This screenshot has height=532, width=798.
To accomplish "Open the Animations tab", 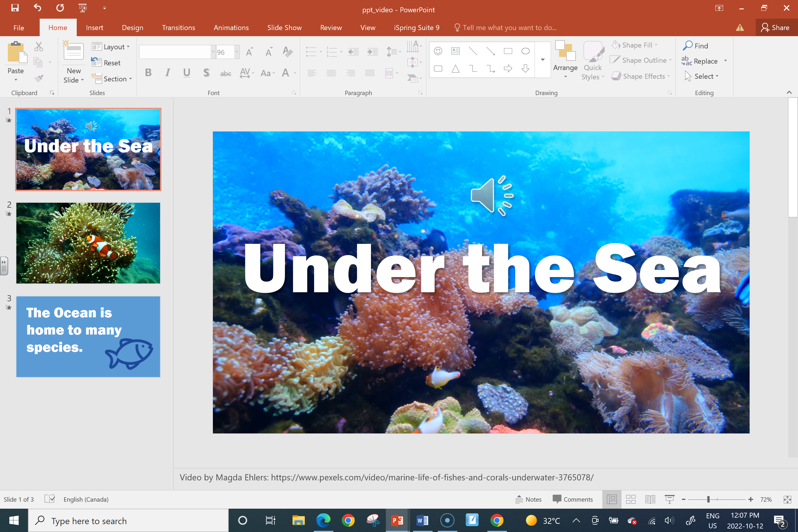I will point(231,27).
